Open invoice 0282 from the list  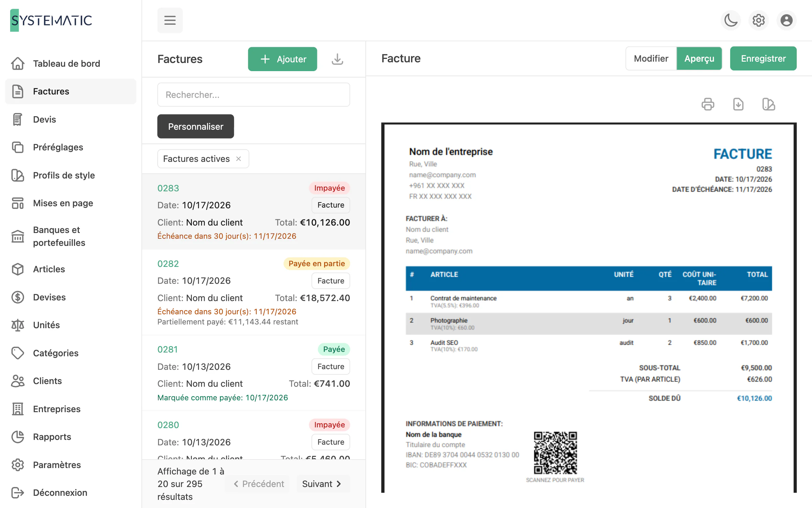click(253, 292)
